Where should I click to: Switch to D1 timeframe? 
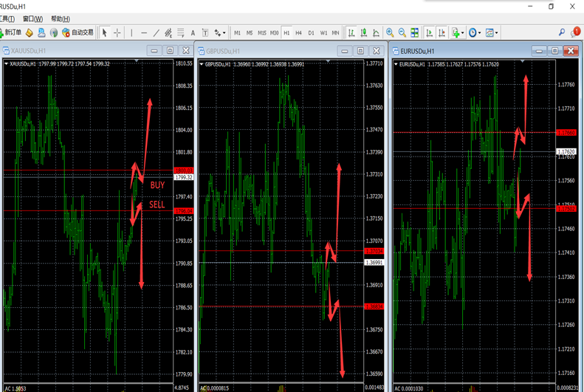tap(311, 32)
